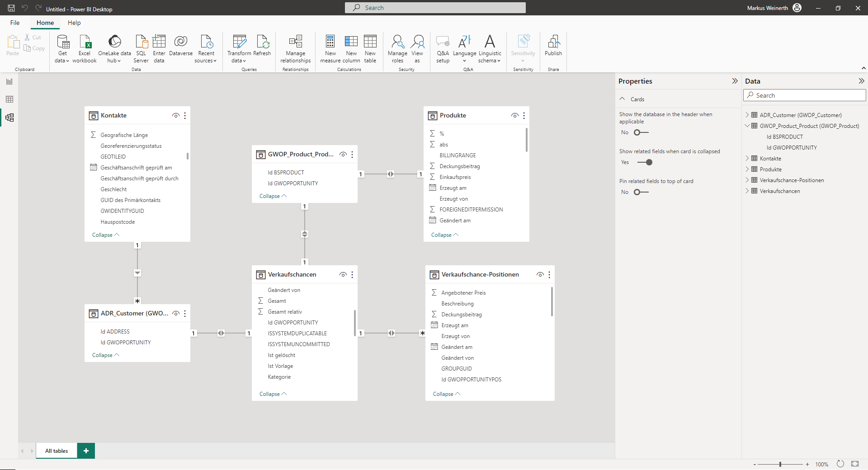The image size is (868, 470).
Task: Open OneLake data hub
Action: (x=114, y=49)
